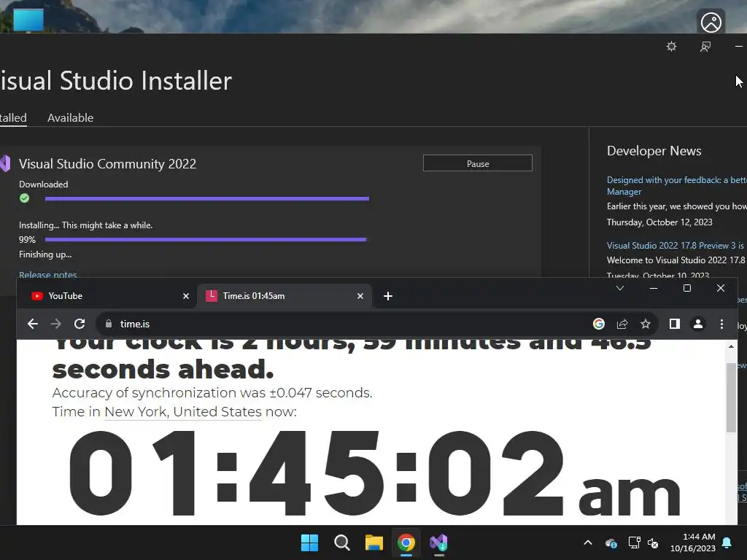Click the 'Finishing up...' status text
The height and width of the screenshot is (560, 747).
click(x=45, y=254)
